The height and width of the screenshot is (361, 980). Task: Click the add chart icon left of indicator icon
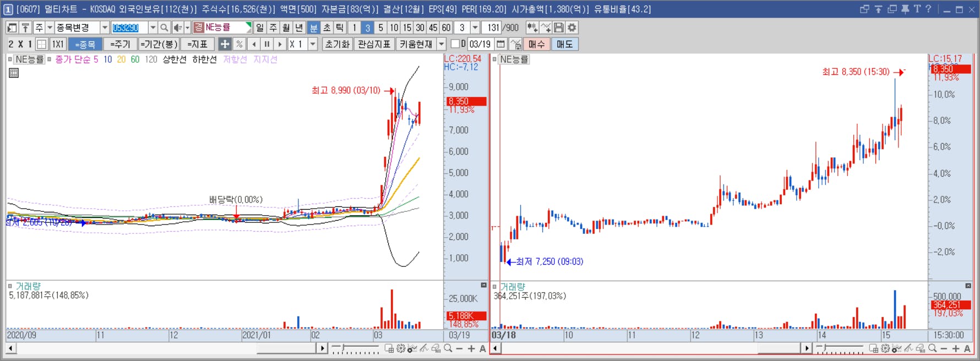pyautogui.click(x=532, y=28)
